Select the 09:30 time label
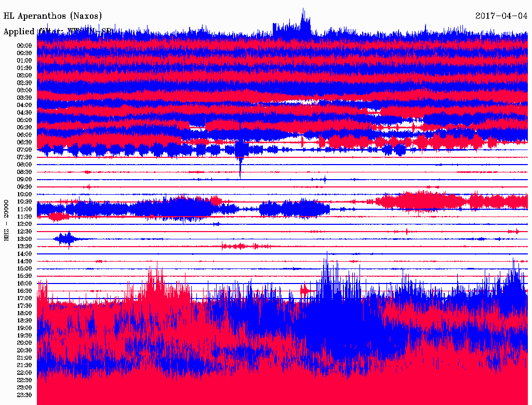This screenshot has height=405, width=532. click(x=24, y=187)
